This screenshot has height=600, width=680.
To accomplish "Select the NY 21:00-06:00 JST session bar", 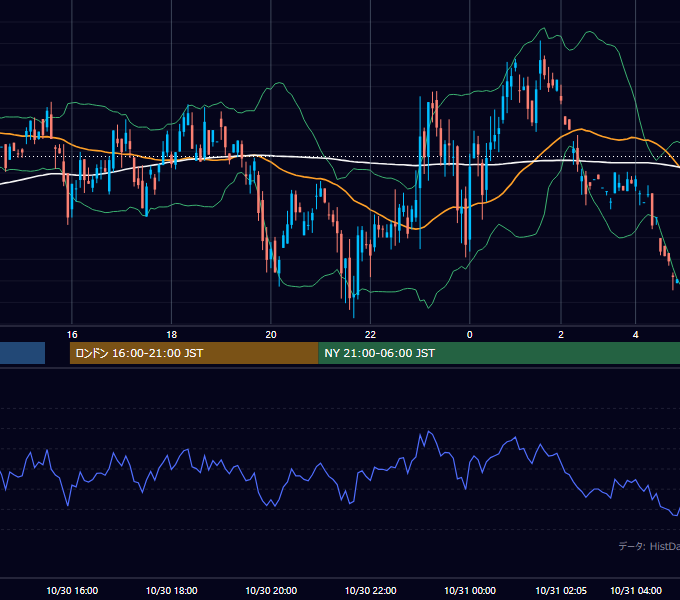I will coord(499,353).
